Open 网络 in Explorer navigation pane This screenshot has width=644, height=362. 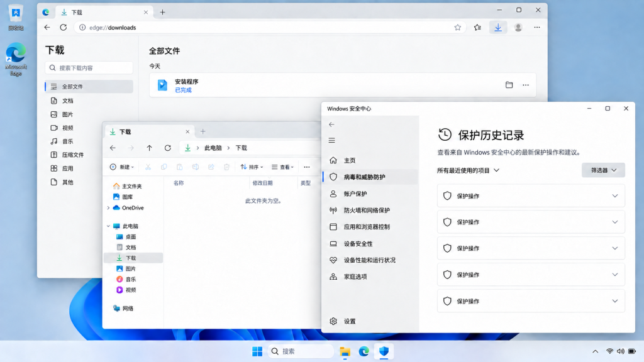point(123,309)
